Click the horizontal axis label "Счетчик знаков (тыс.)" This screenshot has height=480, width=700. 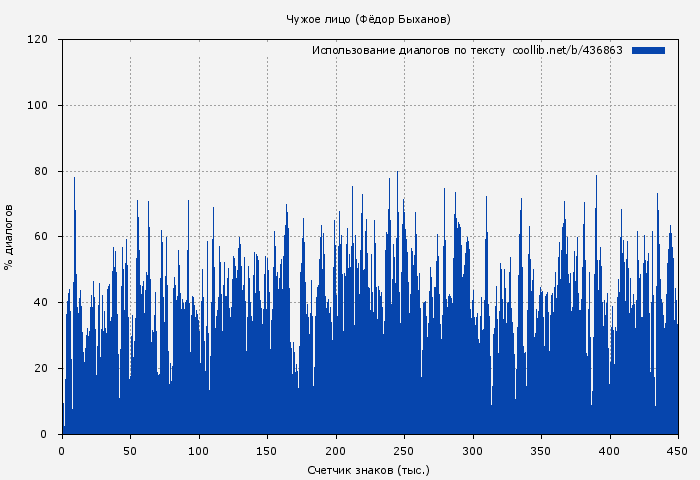pyautogui.click(x=368, y=469)
